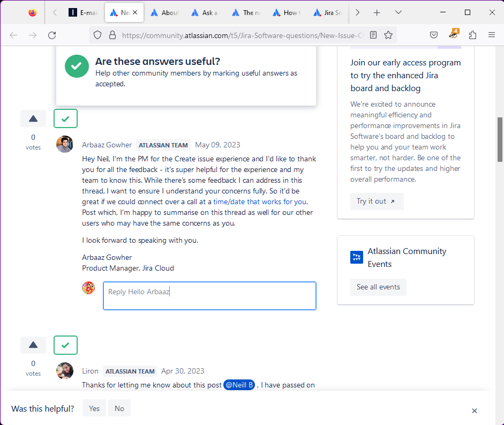Click Arbaaz Gowher's avatar photo
Image resolution: width=504 pixels, height=425 pixels.
65,144
